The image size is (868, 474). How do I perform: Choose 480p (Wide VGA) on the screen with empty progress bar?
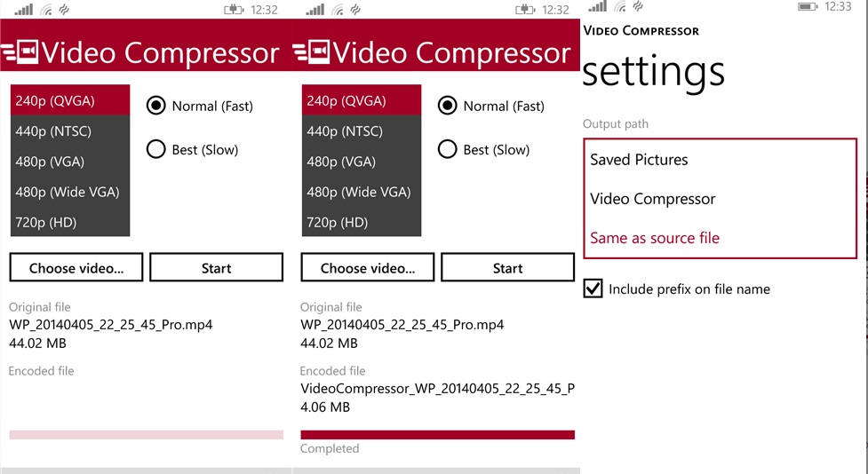click(67, 192)
